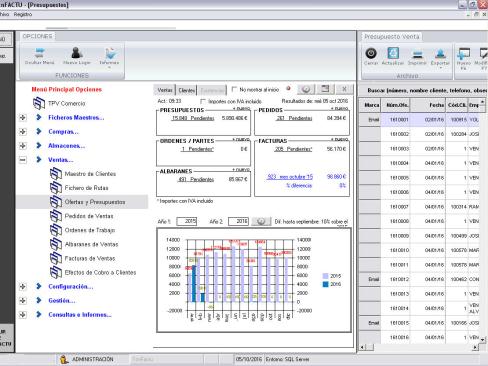The width and height of the screenshot is (488, 366).
Task: Click dashboard refresh button beside red indicator
Action: [x=306, y=89]
